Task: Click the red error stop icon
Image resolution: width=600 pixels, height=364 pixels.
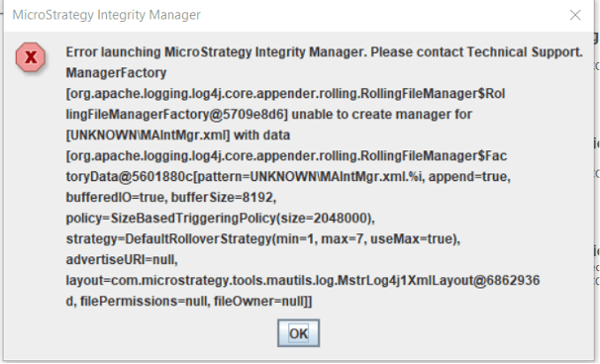Action: click(x=31, y=57)
